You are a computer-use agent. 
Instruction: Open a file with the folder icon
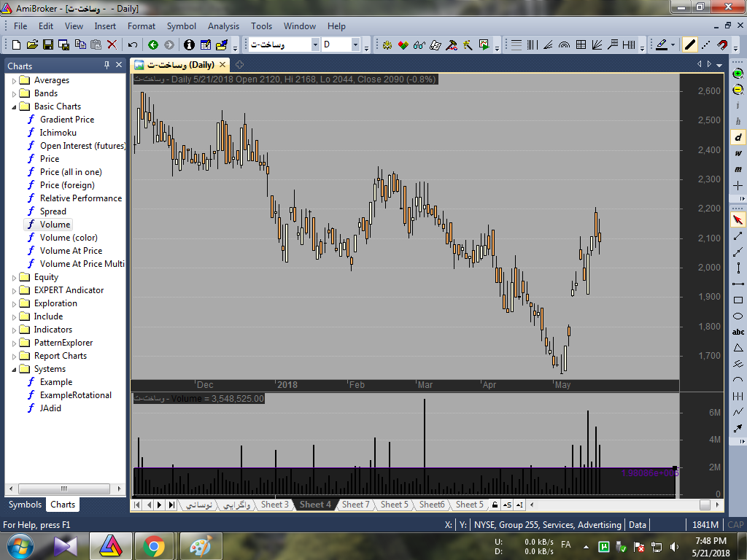tap(32, 44)
